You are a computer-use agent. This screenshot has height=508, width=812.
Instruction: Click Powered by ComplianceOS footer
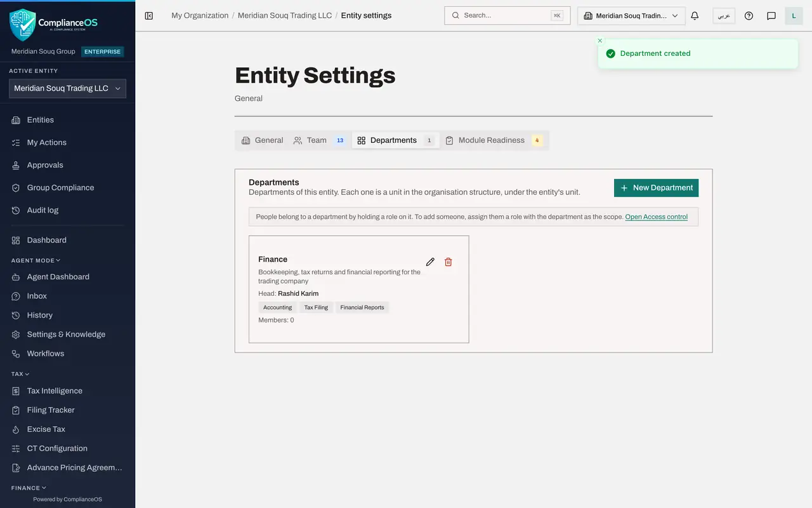click(67, 499)
